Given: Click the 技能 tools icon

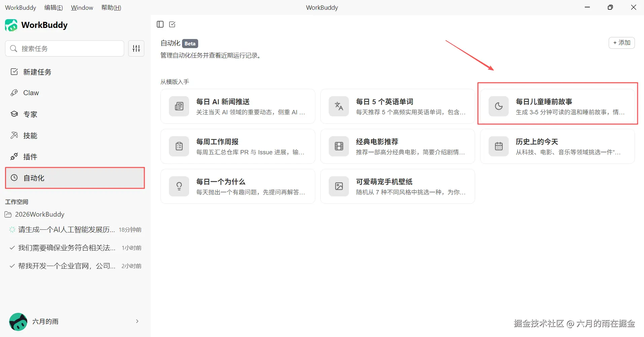Looking at the screenshot, I should [x=14, y=135].
